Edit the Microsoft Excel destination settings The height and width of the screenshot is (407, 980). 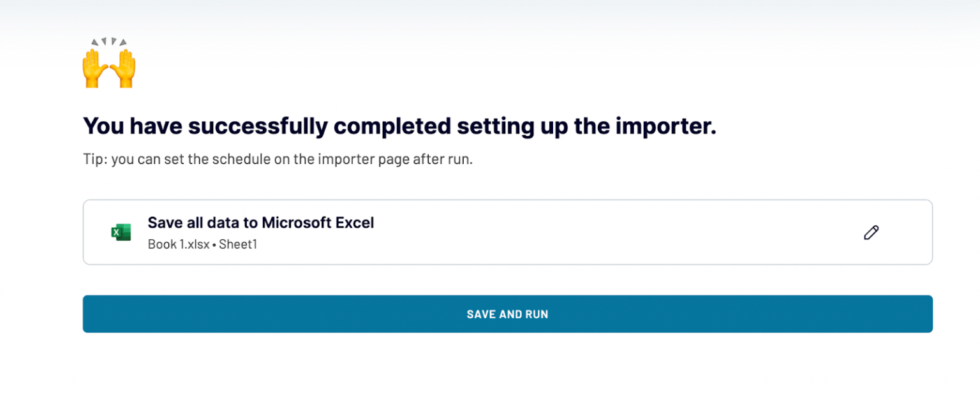pyautogui.click(x=871, y=232)
